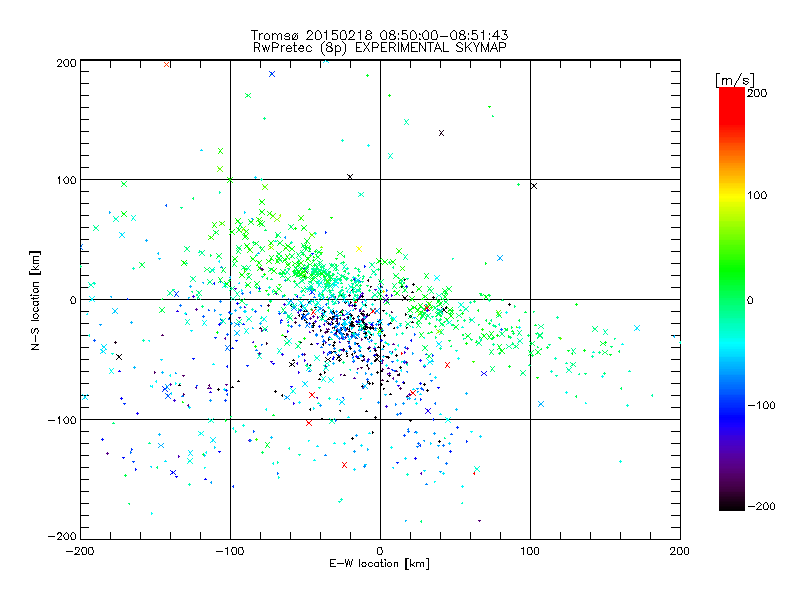
Task: Click the colorbar tick label '200'
Action: click(757, 93)
